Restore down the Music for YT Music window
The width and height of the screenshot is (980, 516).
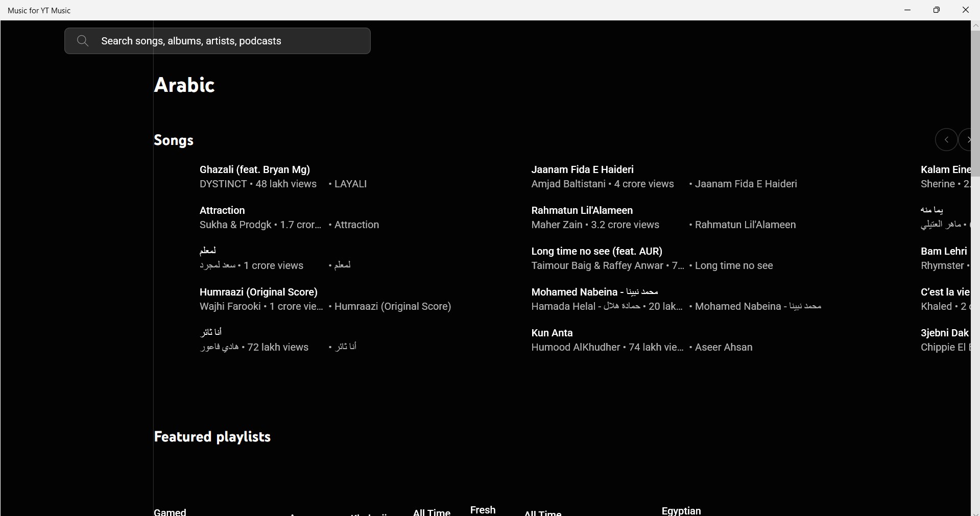(x=937, y=10)
